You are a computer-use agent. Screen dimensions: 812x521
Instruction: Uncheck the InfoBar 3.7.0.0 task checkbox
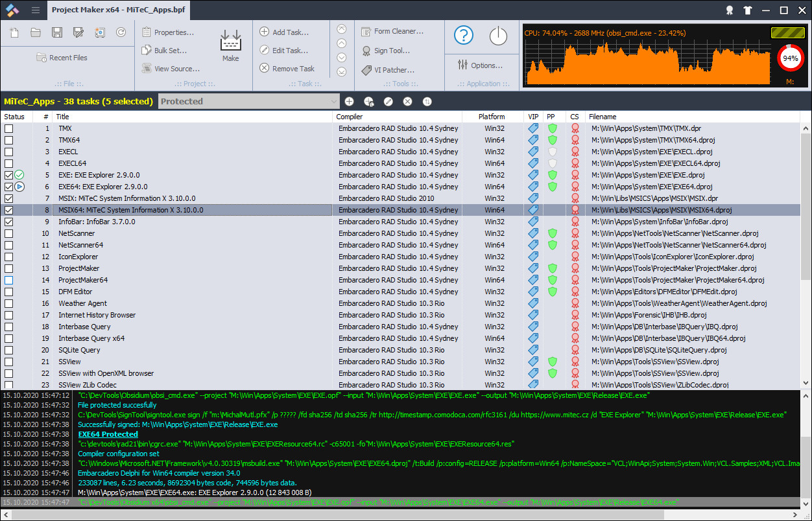[x=9, y=222]
